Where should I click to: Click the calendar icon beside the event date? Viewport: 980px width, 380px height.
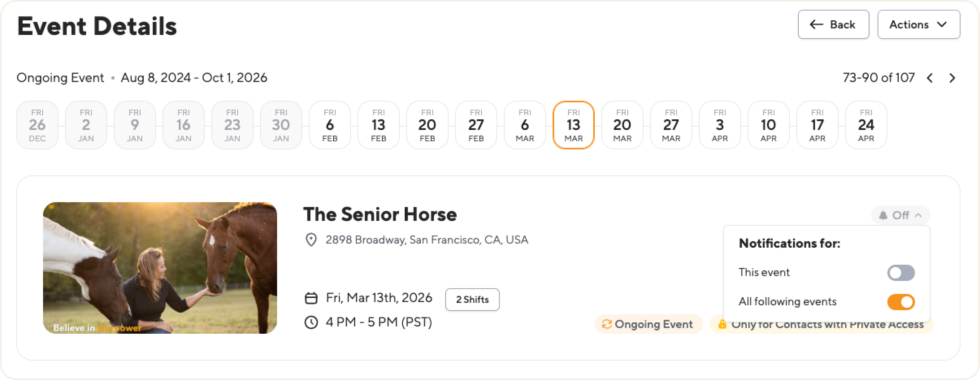tap(311, 298)
